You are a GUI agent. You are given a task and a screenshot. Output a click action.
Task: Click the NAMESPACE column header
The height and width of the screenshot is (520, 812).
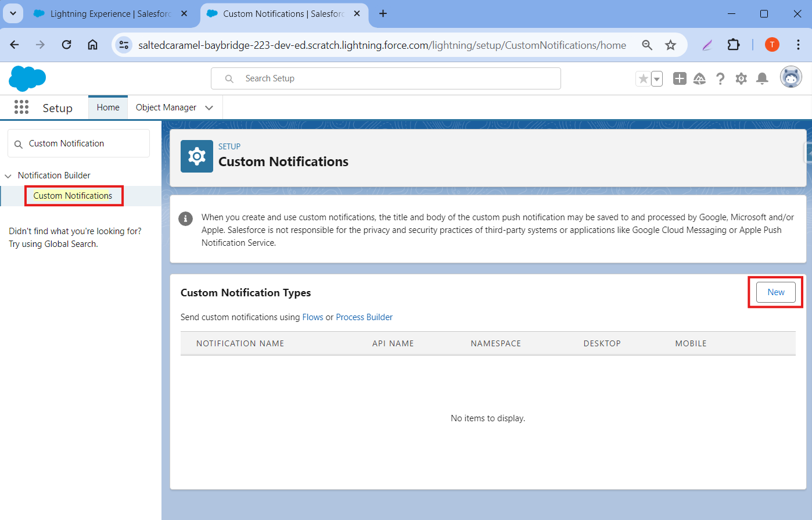point(496,343)
